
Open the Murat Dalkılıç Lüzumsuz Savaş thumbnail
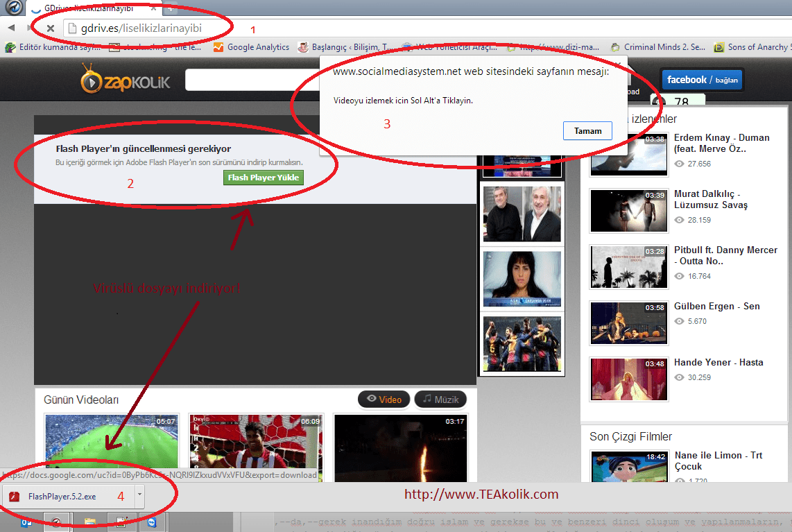tap(629, 211)
